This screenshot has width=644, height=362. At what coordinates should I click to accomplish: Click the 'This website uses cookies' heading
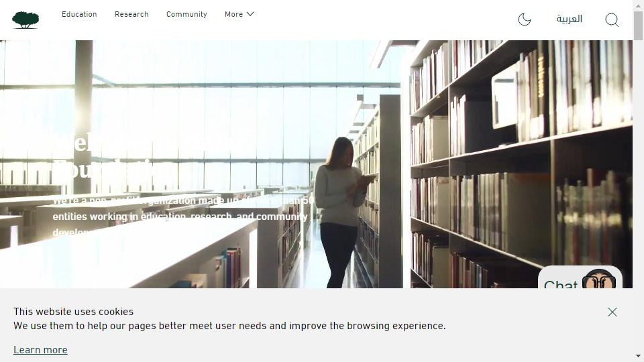74,312
